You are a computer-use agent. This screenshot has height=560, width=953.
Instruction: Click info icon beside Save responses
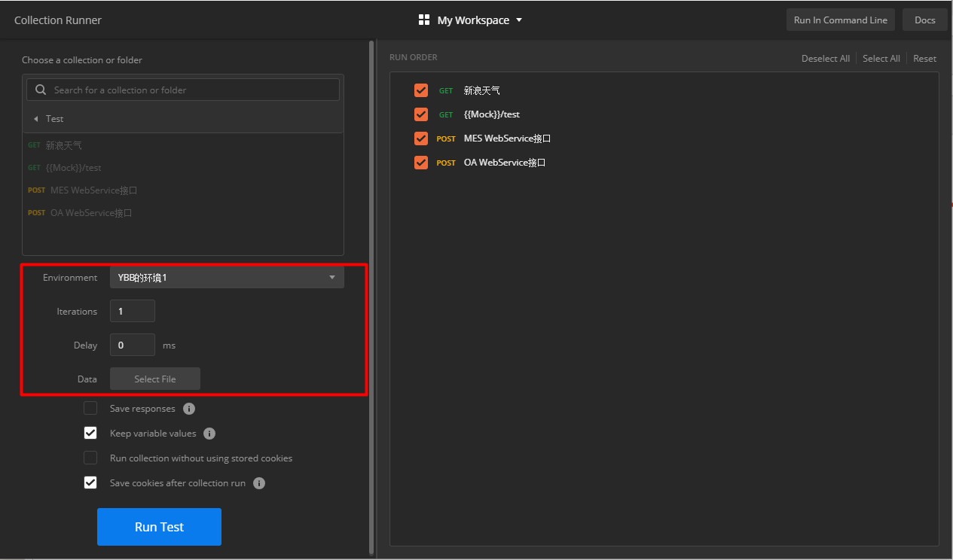click(x=189, y=409)
